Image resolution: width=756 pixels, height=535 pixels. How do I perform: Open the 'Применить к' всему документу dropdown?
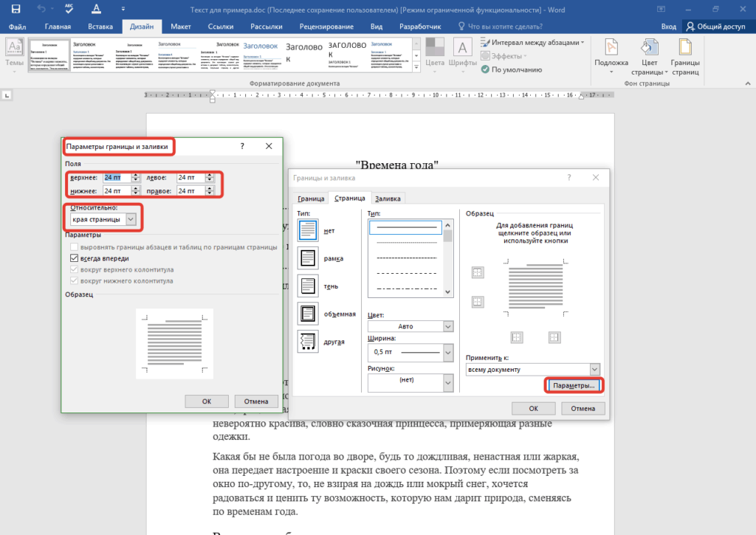(594, 369)
